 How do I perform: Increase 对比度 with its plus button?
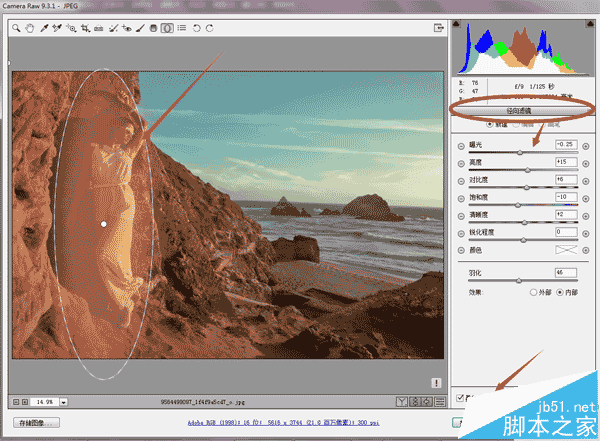pos(586,181)
